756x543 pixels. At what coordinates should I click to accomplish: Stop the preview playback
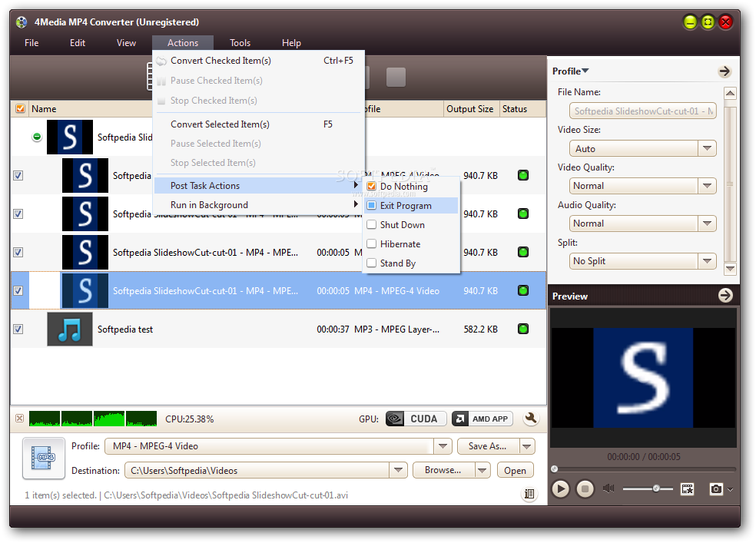pos(585,489)
